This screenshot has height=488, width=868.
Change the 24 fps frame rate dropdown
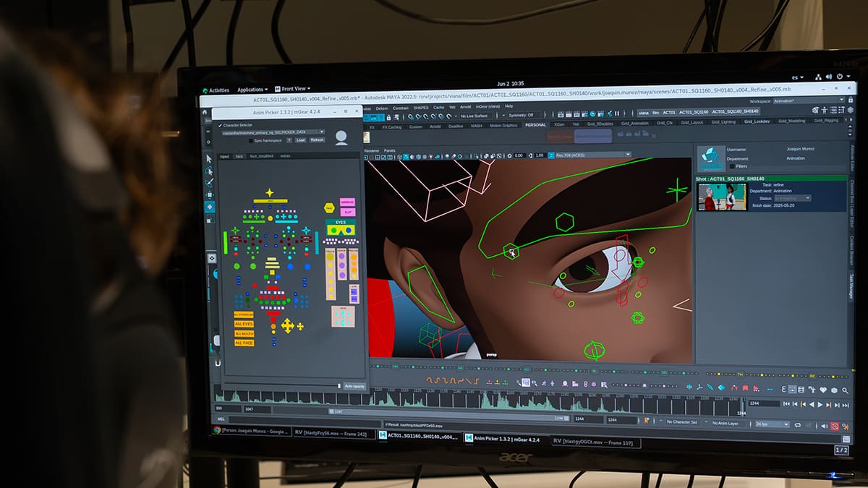pos(772,424)
